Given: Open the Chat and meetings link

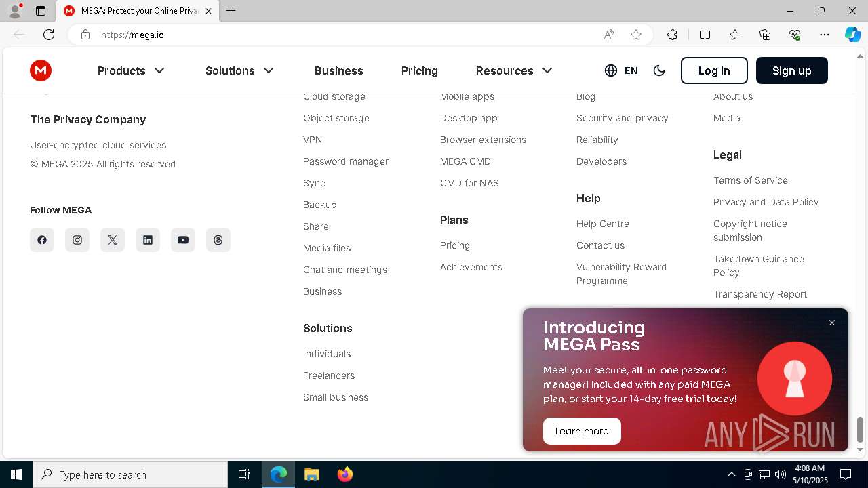Looking at the screenshot, I should click(x=345, y=270).
